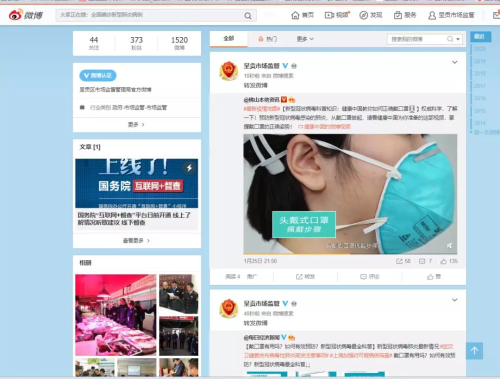Click comment count icon showing 7
Viewport: 500px width, 379px height.
tap(422, 261)
